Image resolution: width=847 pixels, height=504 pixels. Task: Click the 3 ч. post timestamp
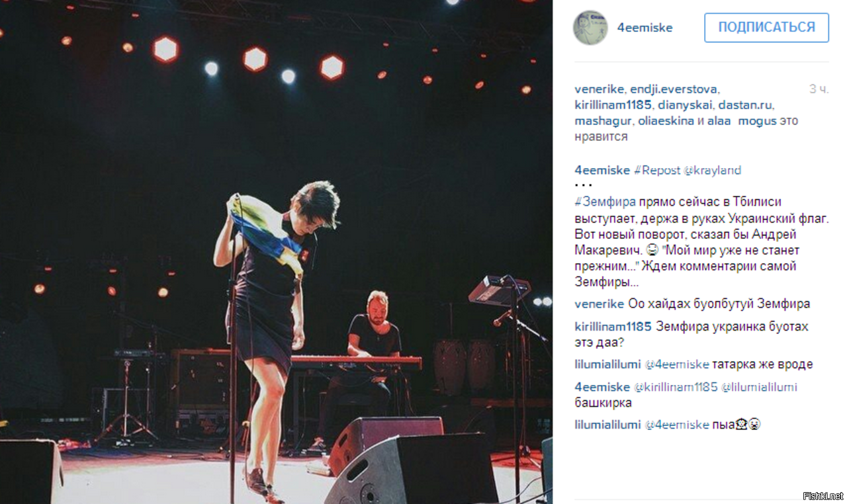point(819,89)
